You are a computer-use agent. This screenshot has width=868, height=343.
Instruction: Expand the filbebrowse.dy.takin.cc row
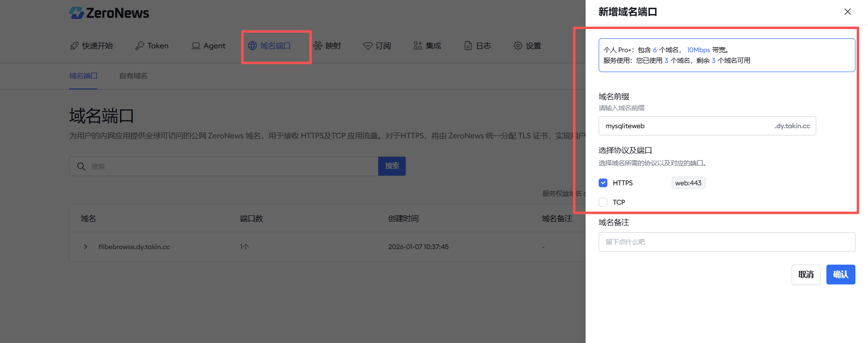(86, 247)
